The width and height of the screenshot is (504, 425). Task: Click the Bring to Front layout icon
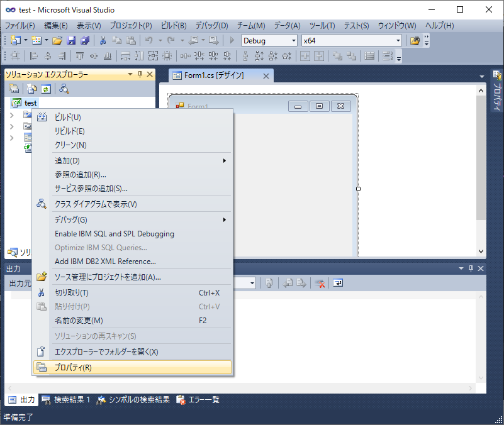point(337,56)
